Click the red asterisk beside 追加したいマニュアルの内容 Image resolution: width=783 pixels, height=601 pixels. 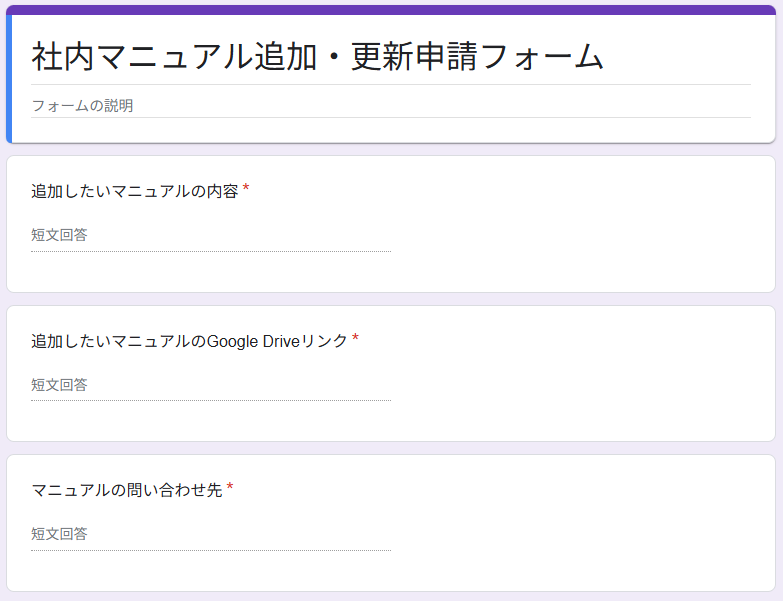[246, 189]
